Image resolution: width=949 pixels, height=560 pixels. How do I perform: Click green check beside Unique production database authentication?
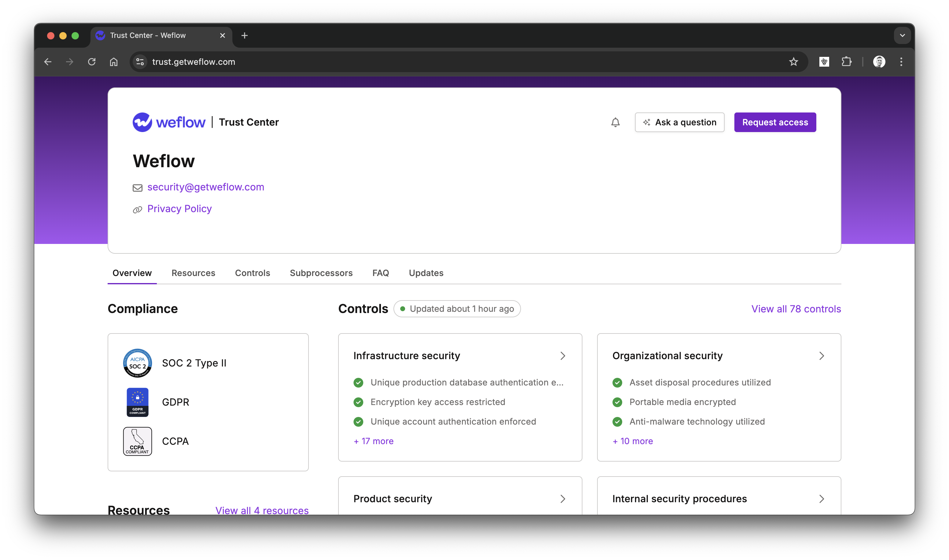coord(358,383)
